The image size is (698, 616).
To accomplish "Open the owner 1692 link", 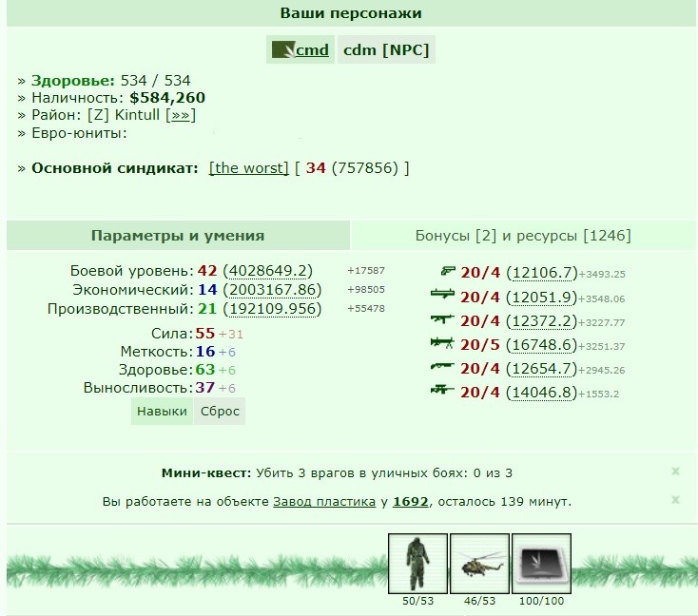I will 411,502.
